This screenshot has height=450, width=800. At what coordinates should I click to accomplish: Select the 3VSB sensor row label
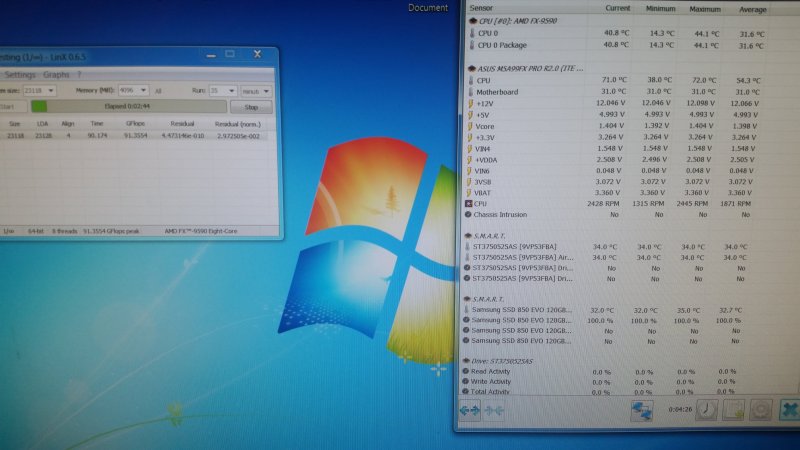click(x=483, y=182)
